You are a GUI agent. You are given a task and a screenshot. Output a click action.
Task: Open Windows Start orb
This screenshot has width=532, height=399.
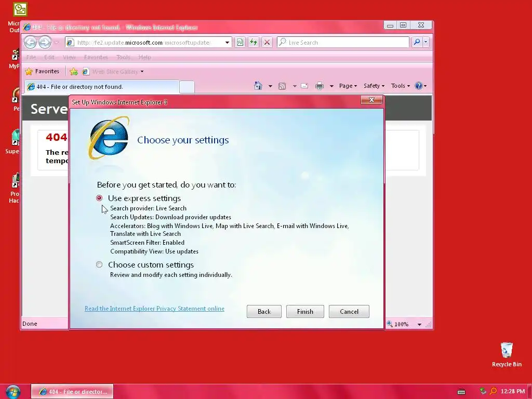tap(13, 392)
